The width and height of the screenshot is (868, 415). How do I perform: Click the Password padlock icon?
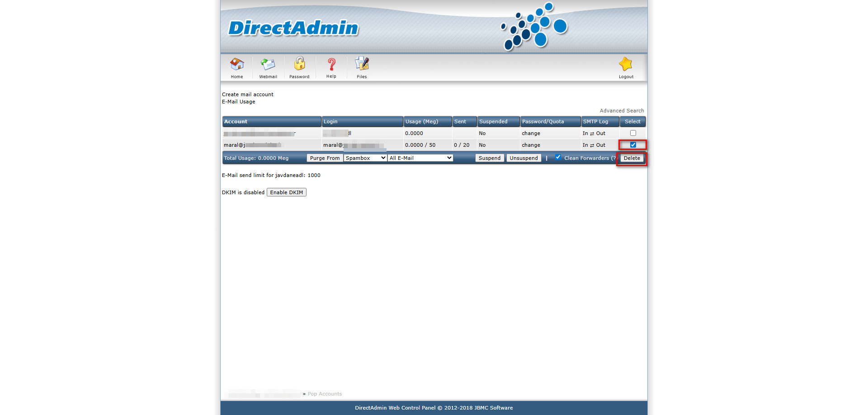[x=299, y=64]
